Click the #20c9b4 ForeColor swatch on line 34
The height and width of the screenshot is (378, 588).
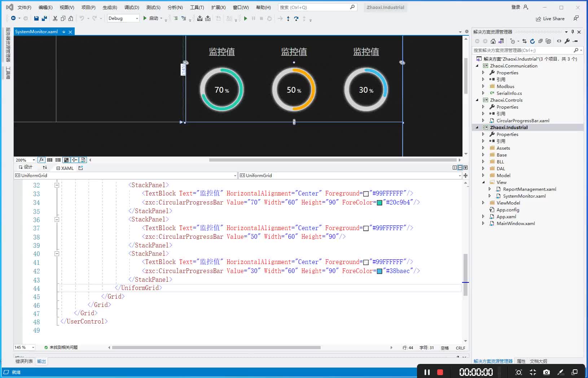click(379, 203)
